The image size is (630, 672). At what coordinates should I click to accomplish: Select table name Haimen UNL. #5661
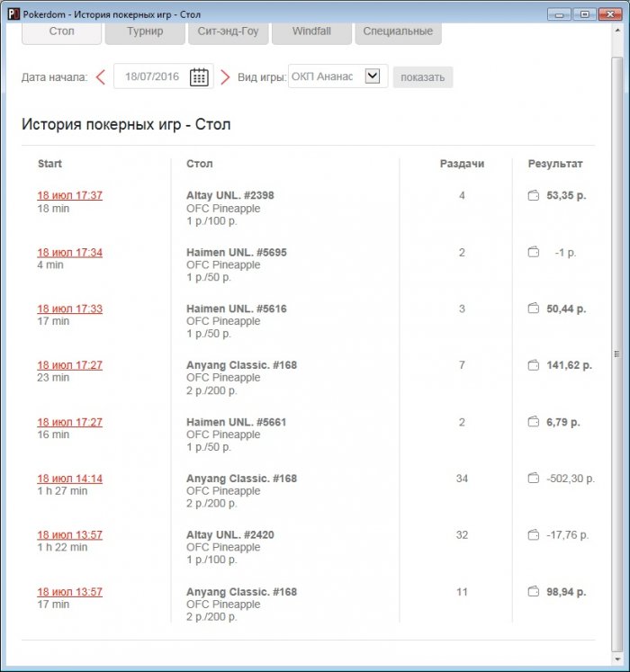tap(237, 422)
